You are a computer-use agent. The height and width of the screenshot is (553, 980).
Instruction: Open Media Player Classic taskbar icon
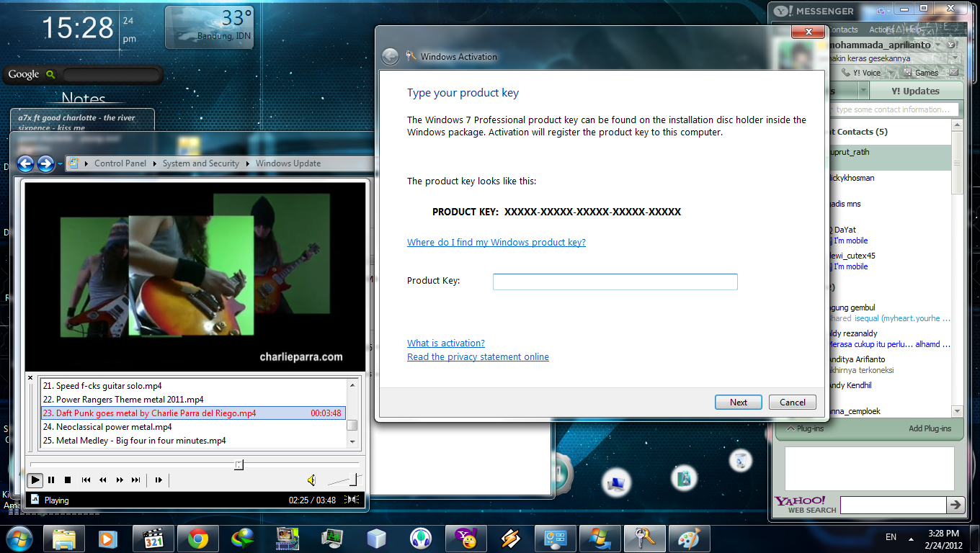[x=153, y=538]
